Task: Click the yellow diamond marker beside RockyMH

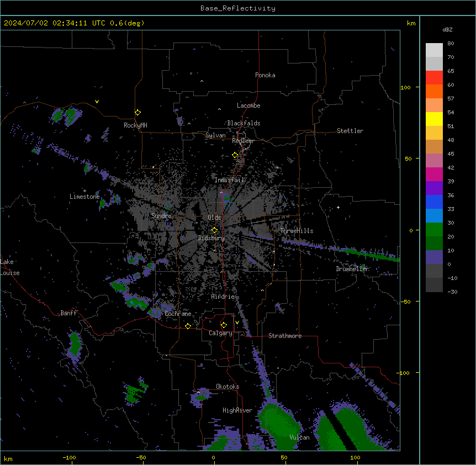Action: click(137, 113)
